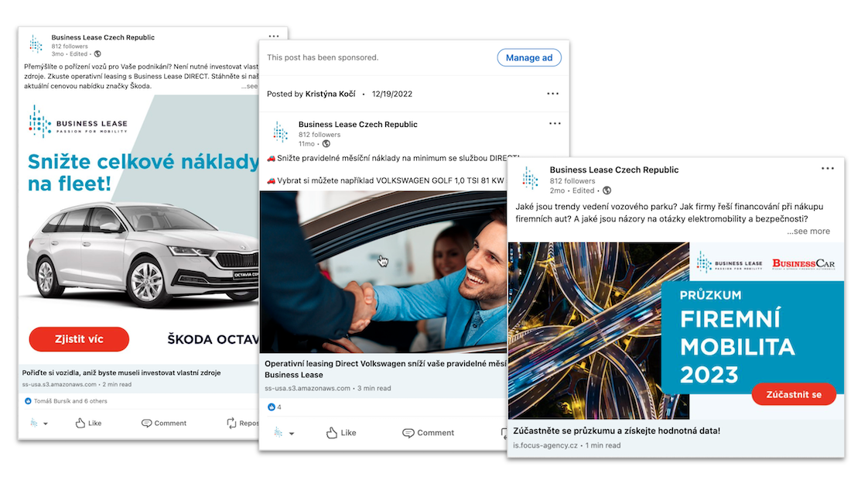868x484 pixels.
Task: Click the Business Lease logo avatar on the Škoda post
Action: coord(36,44)
